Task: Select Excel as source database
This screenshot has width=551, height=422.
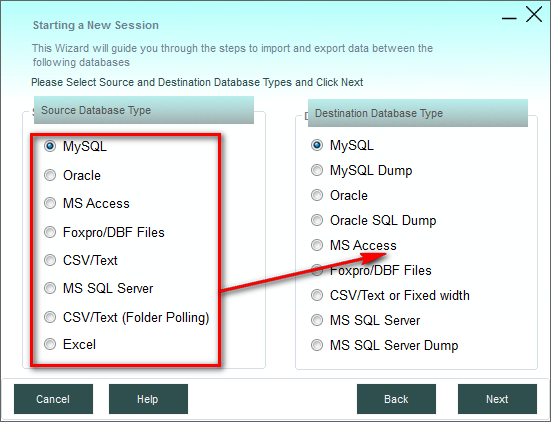Action: coord(50,344)
